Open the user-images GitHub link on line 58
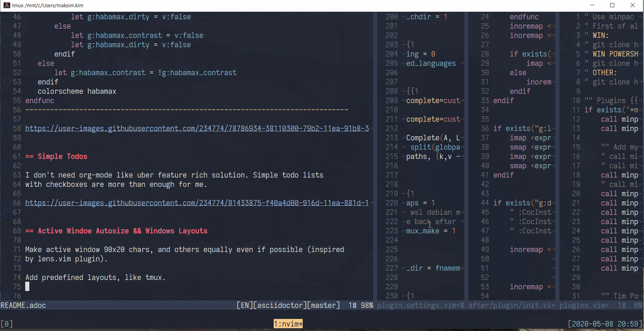Image resolution: width=644 pixels, height=331 pixels. point(197,128)
